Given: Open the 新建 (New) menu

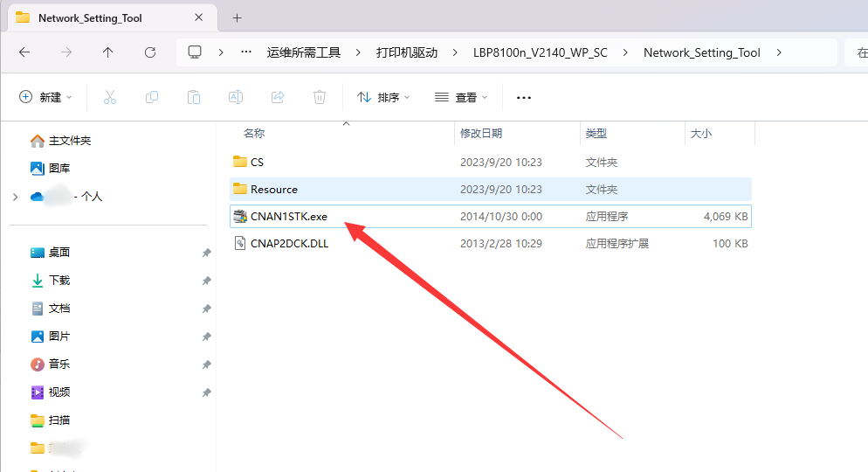Looking at the screenshot, I should tap(45, 98).
